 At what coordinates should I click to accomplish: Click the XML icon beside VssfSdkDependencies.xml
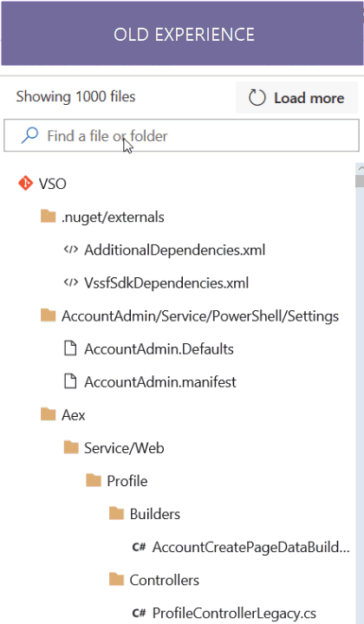tap(71, 283)
